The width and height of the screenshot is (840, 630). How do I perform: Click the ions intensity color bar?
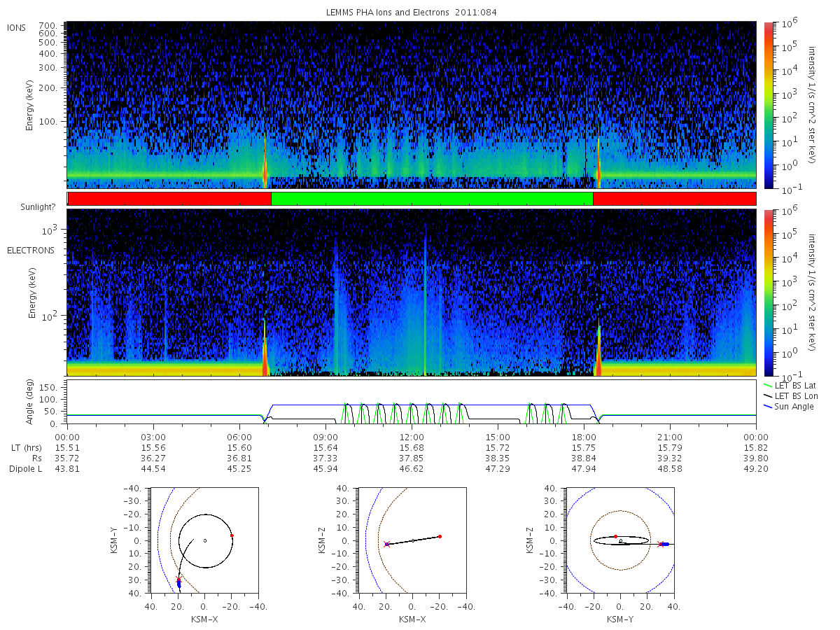(768, 105)
